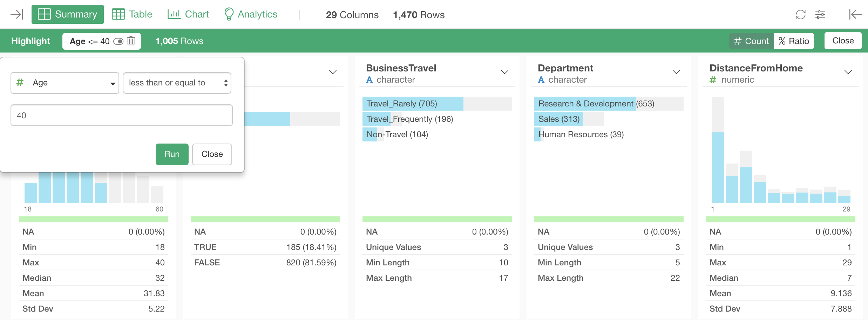Click the filter value field containing 40
868x320 pixels.
tap(121, 115)
